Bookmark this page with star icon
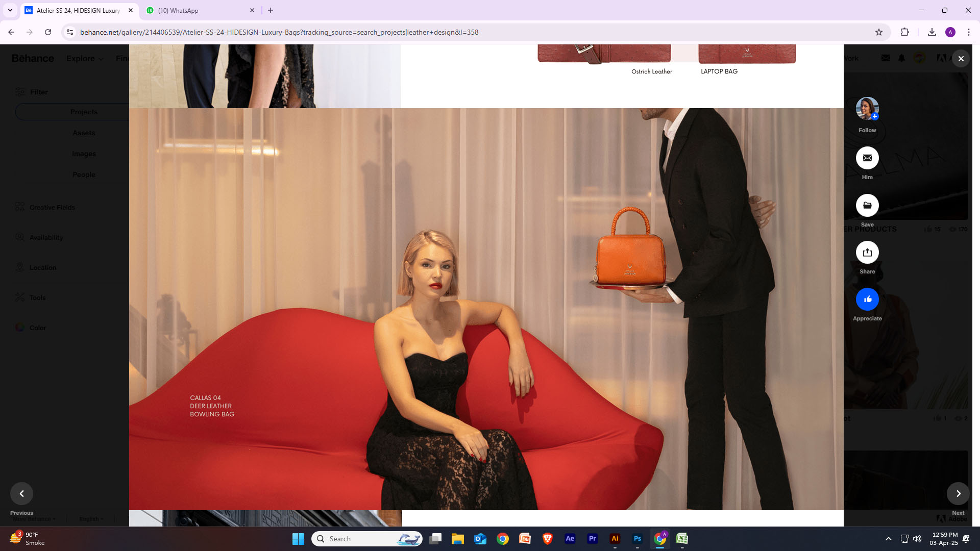Screen dimensions: 980x551 (x=879, y=32)
